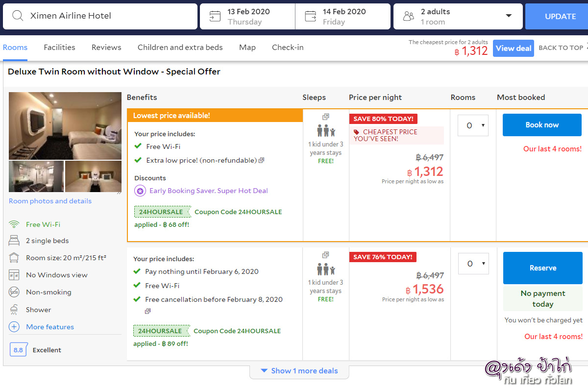Click the check-out calendar icon
Image resolution: width=588 pixels, height=392 pixels.
point(311,16)
